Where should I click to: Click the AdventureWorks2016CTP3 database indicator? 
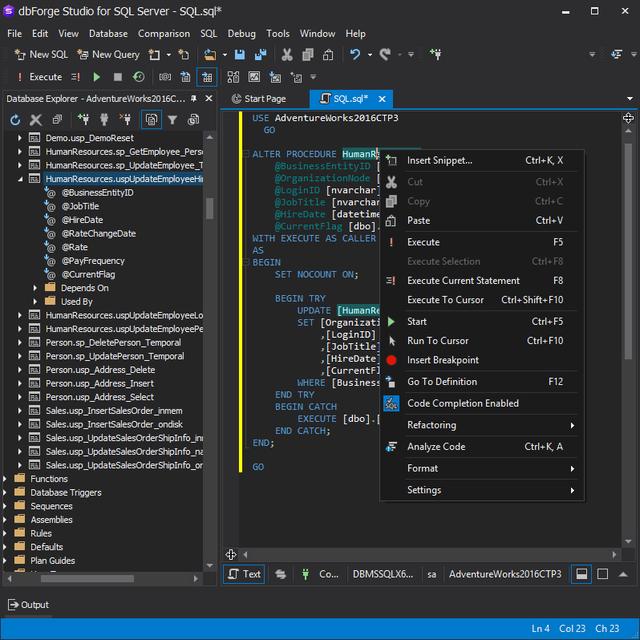505,574
